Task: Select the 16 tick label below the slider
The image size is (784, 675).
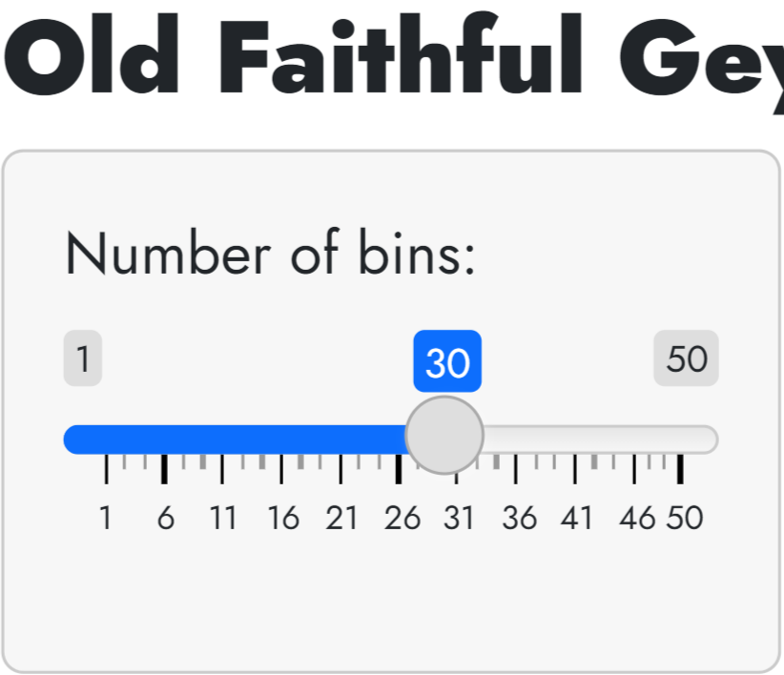Action: pos(282,519)
